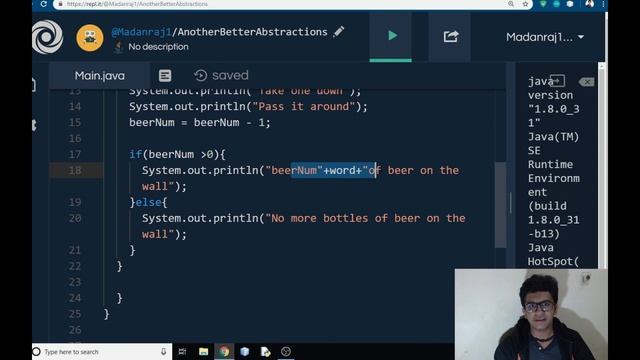Click the cube extension icon in browser

point(570,4)
